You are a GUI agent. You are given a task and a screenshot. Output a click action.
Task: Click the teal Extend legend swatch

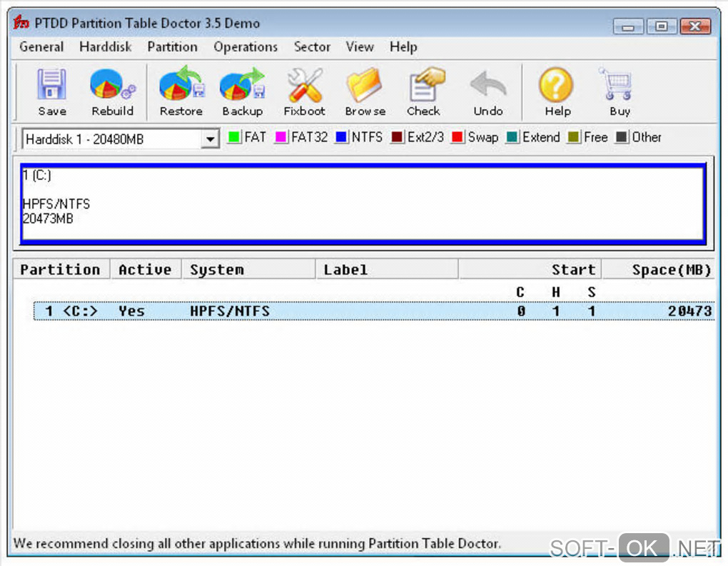point(512,137)
